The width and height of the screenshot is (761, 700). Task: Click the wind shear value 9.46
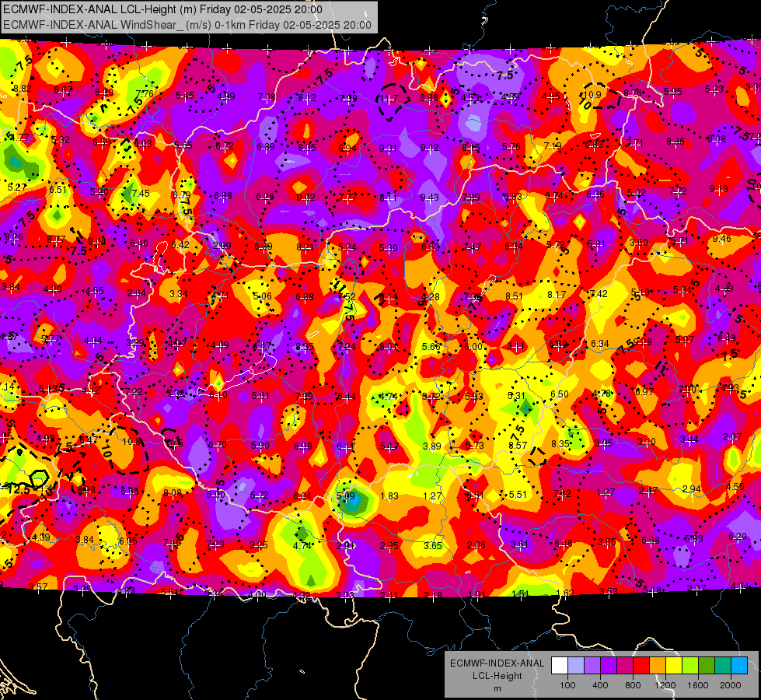721,239
